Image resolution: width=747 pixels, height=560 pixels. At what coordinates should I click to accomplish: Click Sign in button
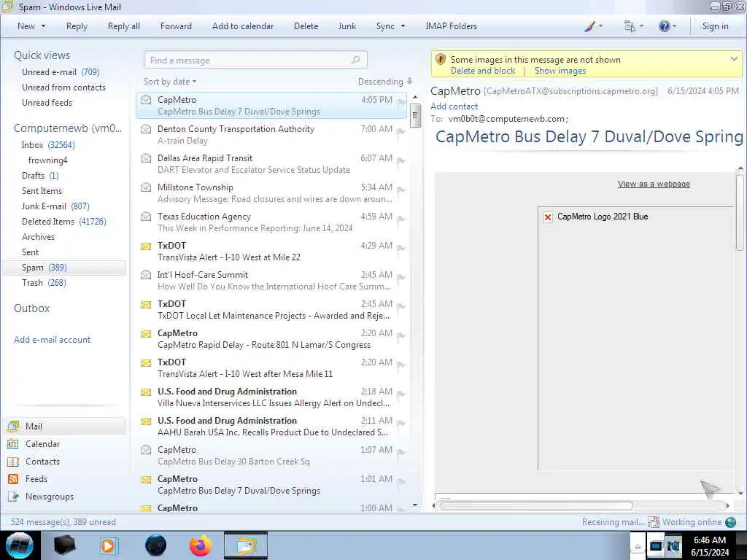(x=715, y=26)
